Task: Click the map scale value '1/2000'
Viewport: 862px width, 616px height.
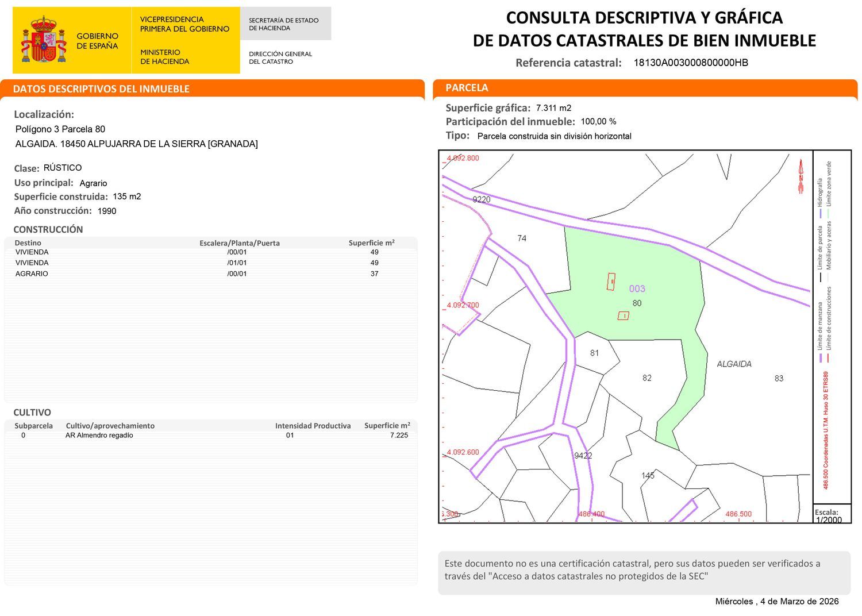Action: tap(829, 520)
